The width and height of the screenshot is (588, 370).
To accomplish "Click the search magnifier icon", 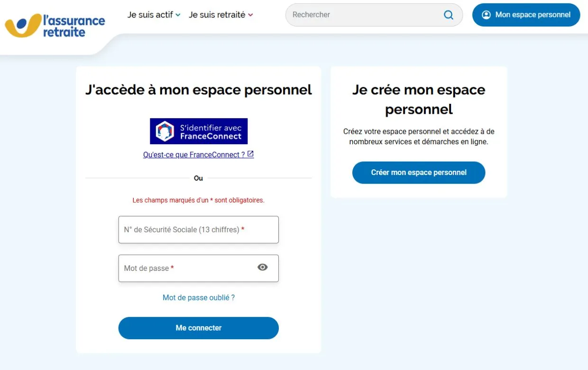I will click(448, 15).
